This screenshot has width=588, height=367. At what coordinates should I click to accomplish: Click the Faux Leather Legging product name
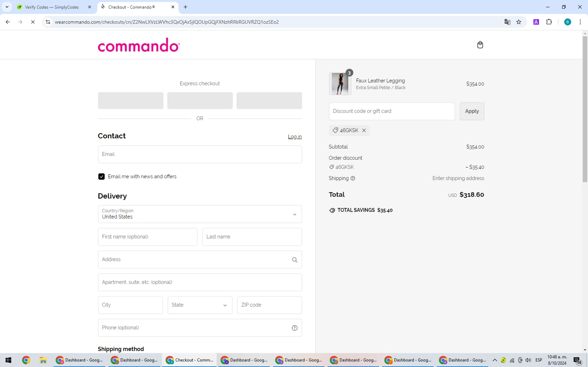point(380,81)
